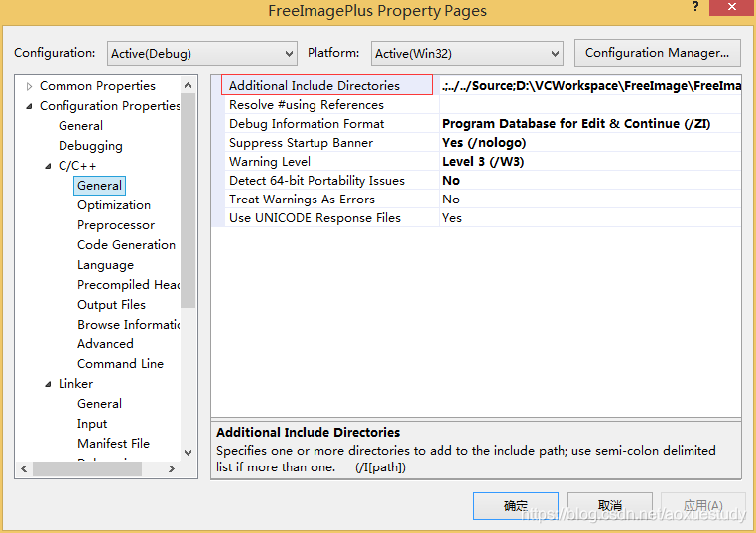Click the Configuration Manager button
Screen dimensions: 756x533
(x=657, y=53)
